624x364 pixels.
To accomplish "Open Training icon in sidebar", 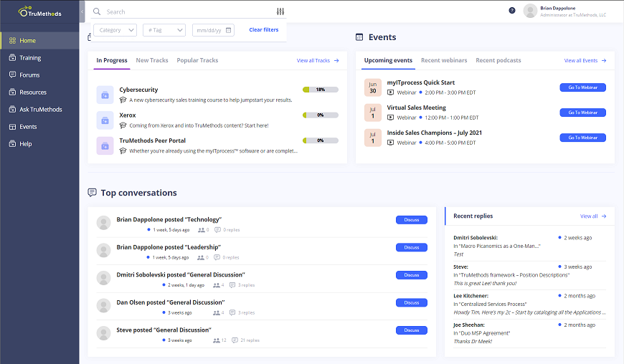I will pyautogui.click(x=12, y=57).
